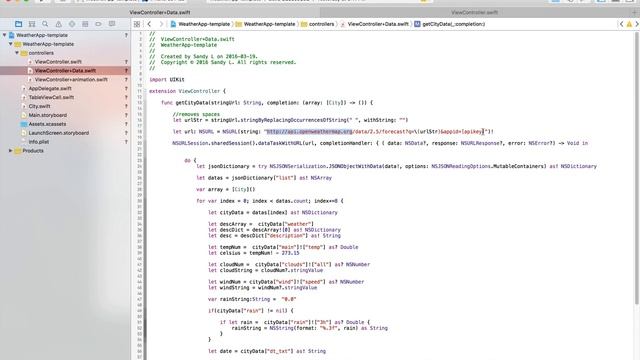
Task: Click the 'func getCityData' declaration line
Action: 267,103
